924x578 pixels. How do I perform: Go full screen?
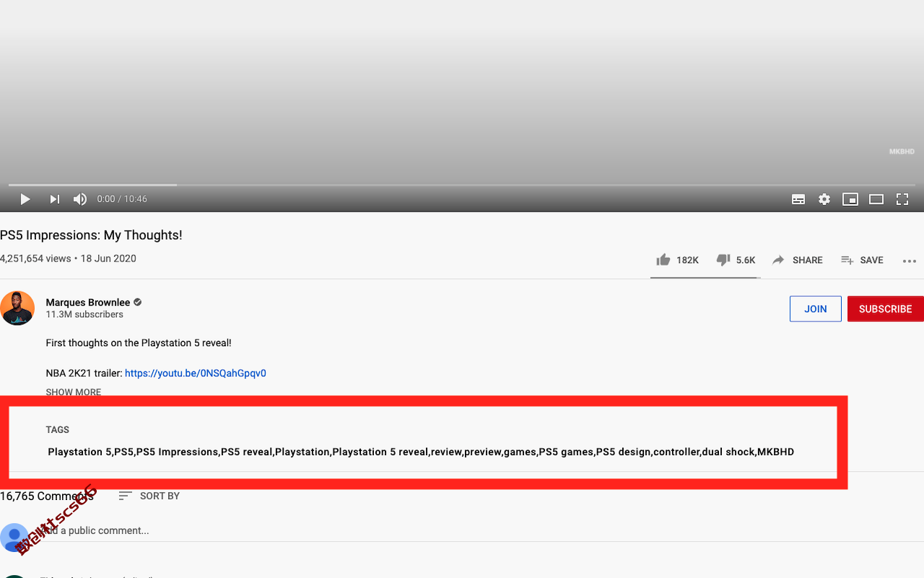902,199
